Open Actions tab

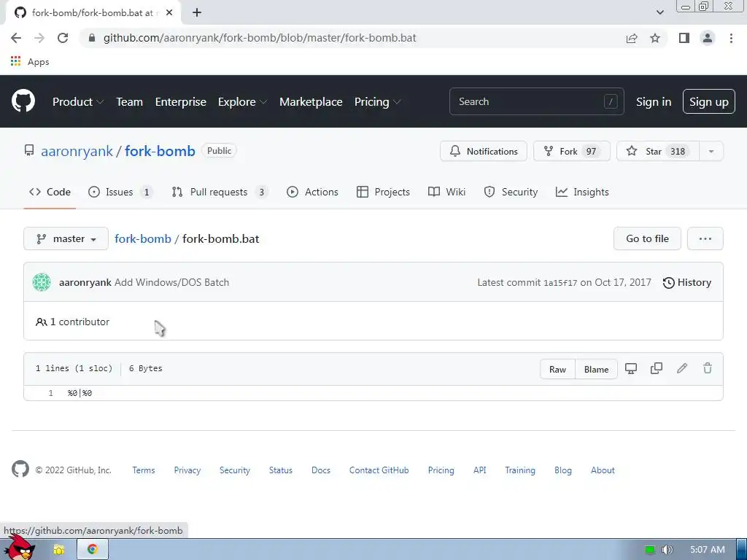point(312,192)
